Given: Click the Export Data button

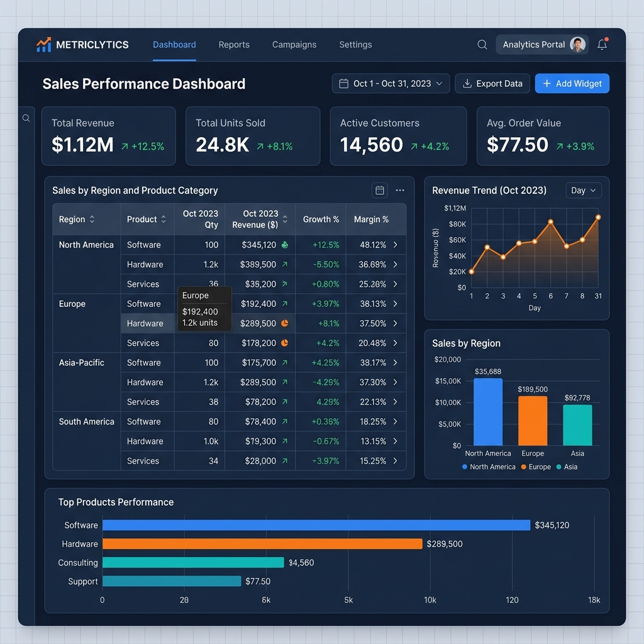Looking at the screenshot, I should (492, 84).
